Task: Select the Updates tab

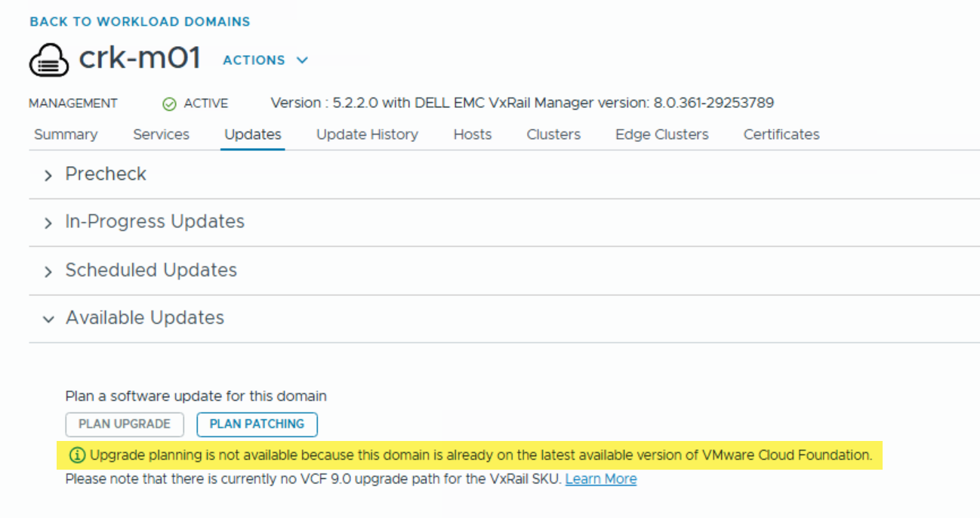Action: coord(252,134)
